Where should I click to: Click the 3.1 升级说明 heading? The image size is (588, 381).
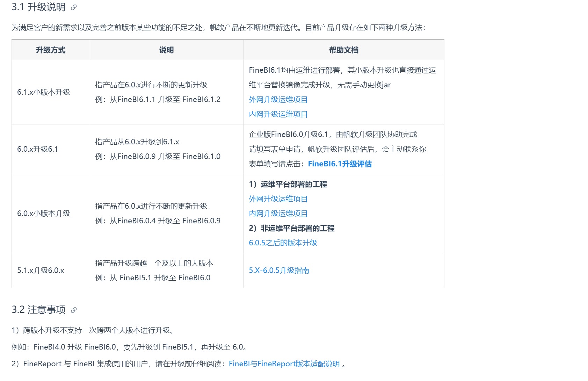pos(38,7)
